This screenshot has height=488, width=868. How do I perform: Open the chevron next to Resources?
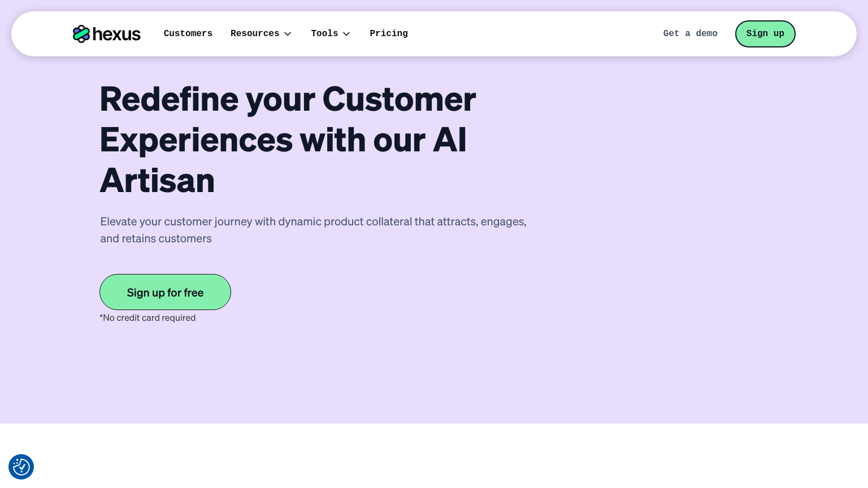288,34
